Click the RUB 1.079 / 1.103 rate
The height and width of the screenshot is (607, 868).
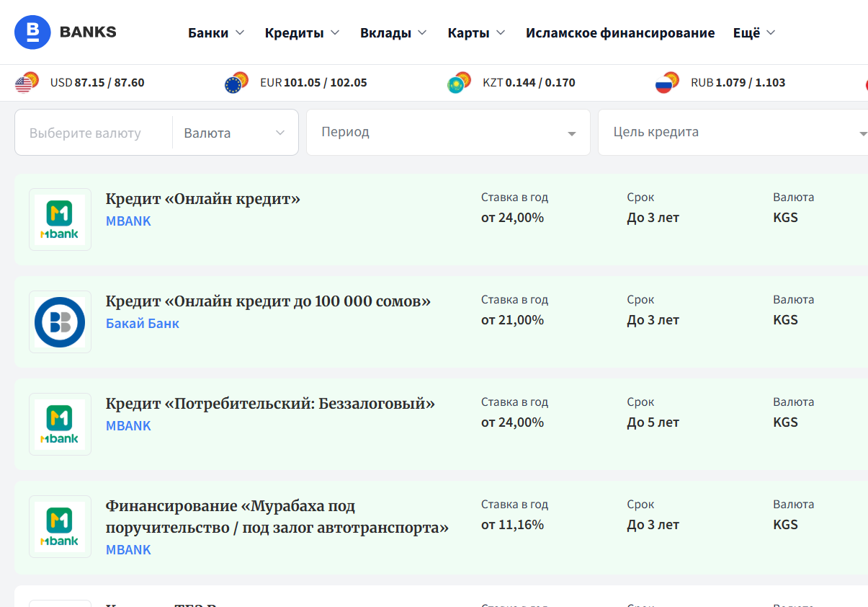(738, 83)
